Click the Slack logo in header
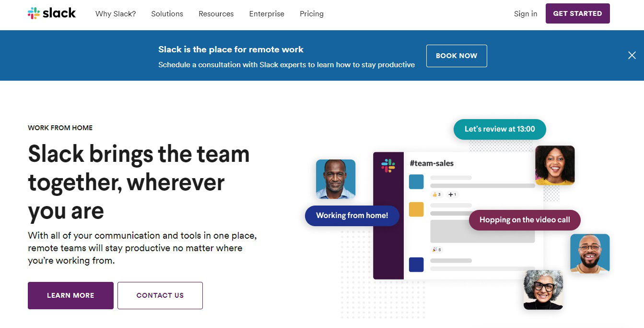 (52, 13)
